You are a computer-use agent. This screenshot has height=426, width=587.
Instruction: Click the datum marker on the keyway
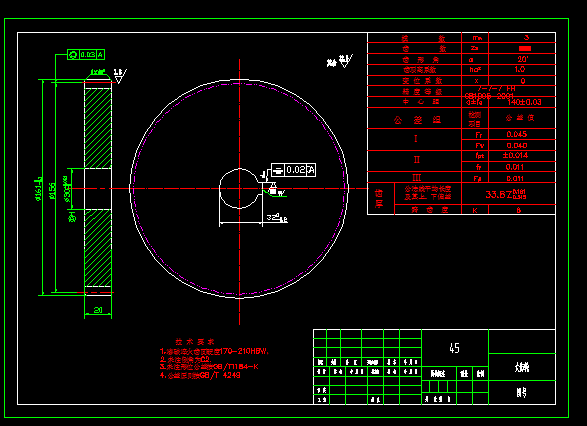click(273, 188)
